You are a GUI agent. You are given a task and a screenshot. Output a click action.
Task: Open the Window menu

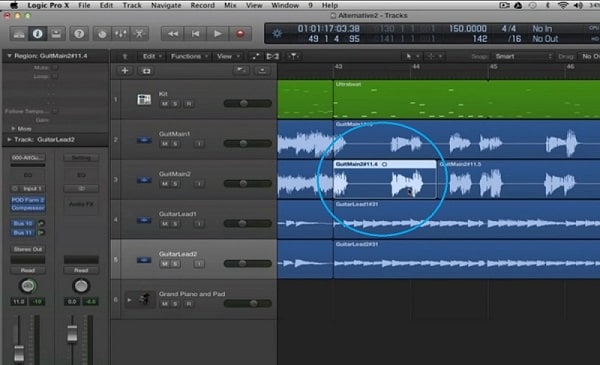(285, 5)
